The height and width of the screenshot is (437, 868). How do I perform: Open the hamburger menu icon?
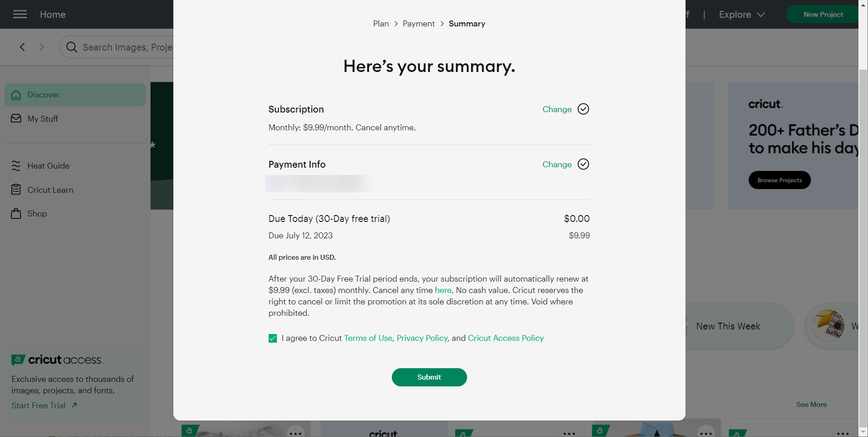click(20, 14)
